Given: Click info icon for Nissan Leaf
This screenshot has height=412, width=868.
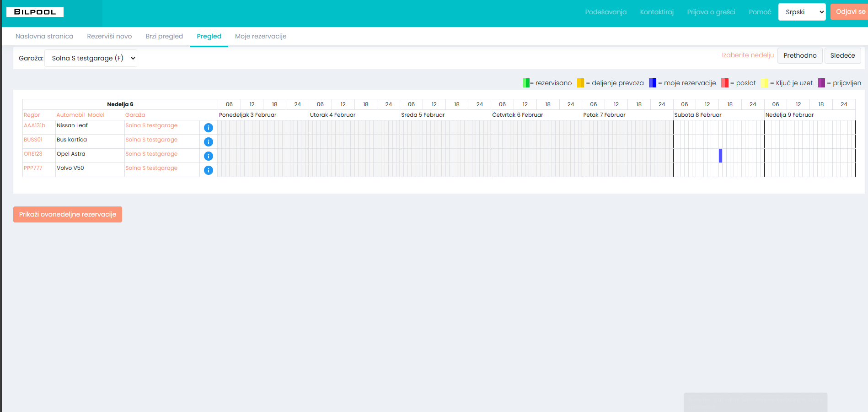Looking at the screenshot, I should (x=208, y=128).
